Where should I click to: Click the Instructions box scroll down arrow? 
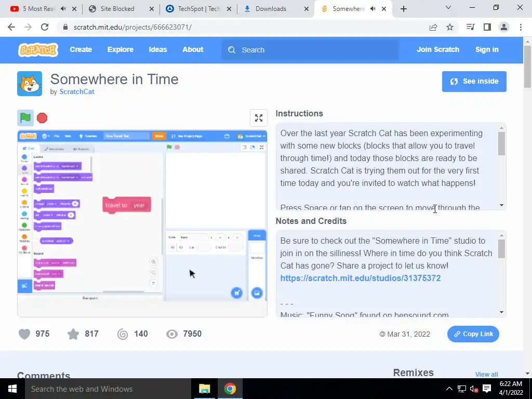coord(501,205)
